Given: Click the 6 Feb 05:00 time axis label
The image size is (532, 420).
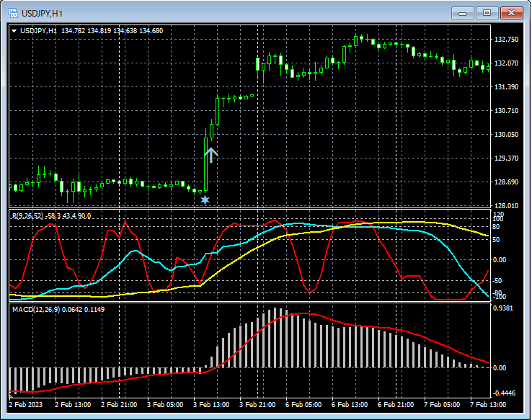Looking at the screenshot, I should coord(305,405).
